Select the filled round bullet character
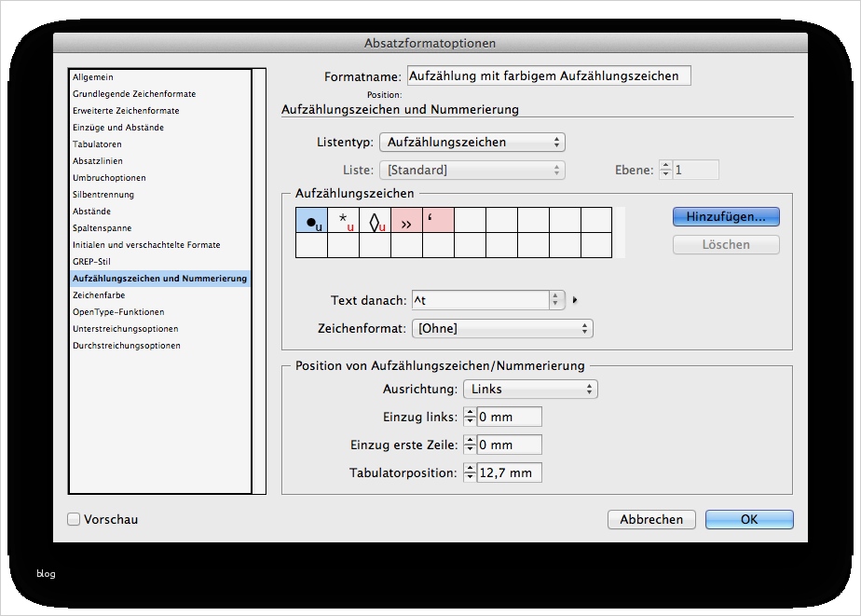This screenshot has height=616, width=861. coord(311,220)
